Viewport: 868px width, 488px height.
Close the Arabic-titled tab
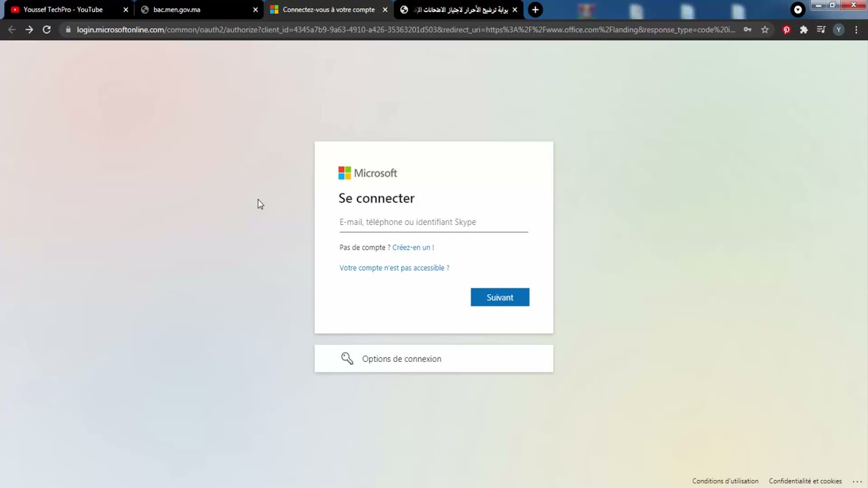515,9
